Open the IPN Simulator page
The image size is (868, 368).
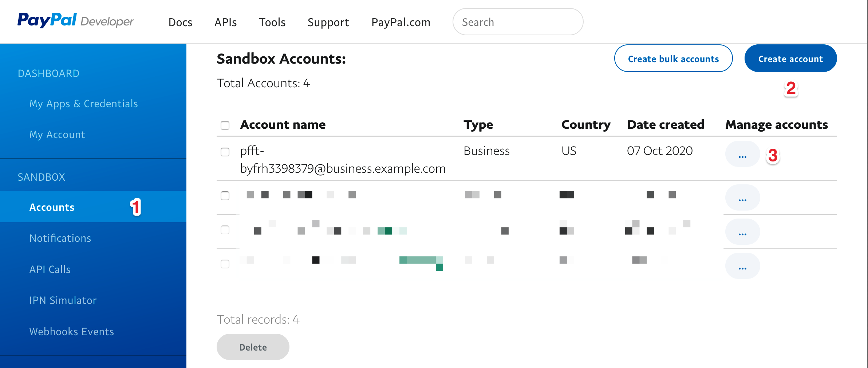pos(63,300)
